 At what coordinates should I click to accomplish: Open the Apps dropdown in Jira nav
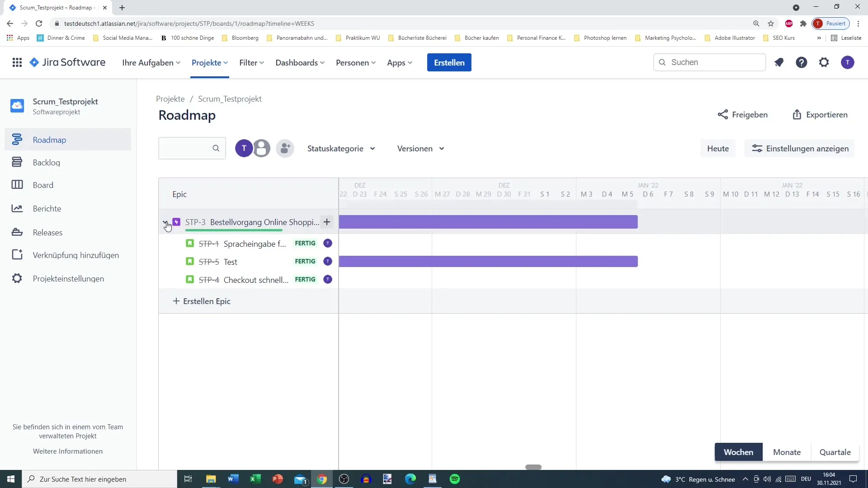pos(400,62)
